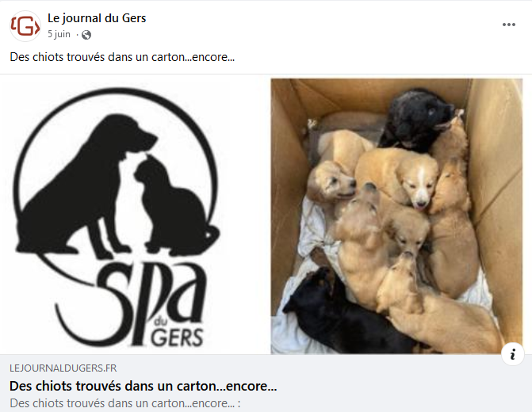Screen dimensions: 532x412
Task: Click the Le journal du Gers profile avatar
Action: [25, 26]
